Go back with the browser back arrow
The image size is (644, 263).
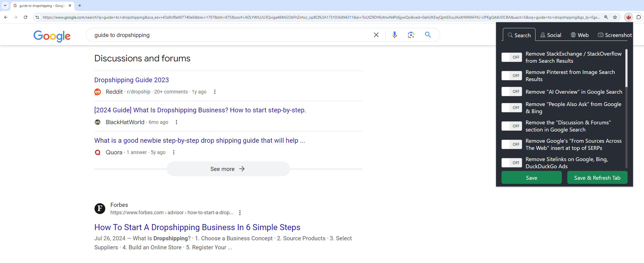6,17
